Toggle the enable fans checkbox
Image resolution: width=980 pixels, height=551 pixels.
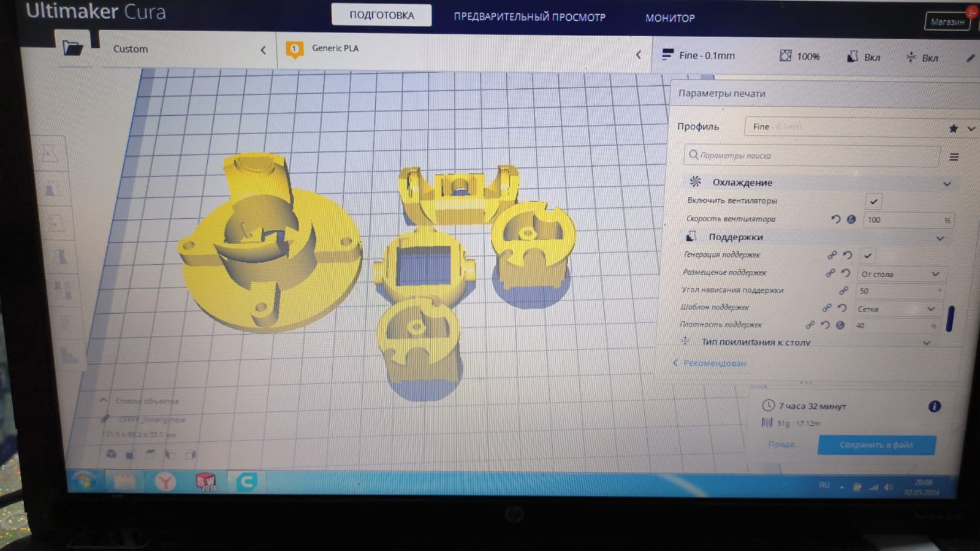coord(873,201)
